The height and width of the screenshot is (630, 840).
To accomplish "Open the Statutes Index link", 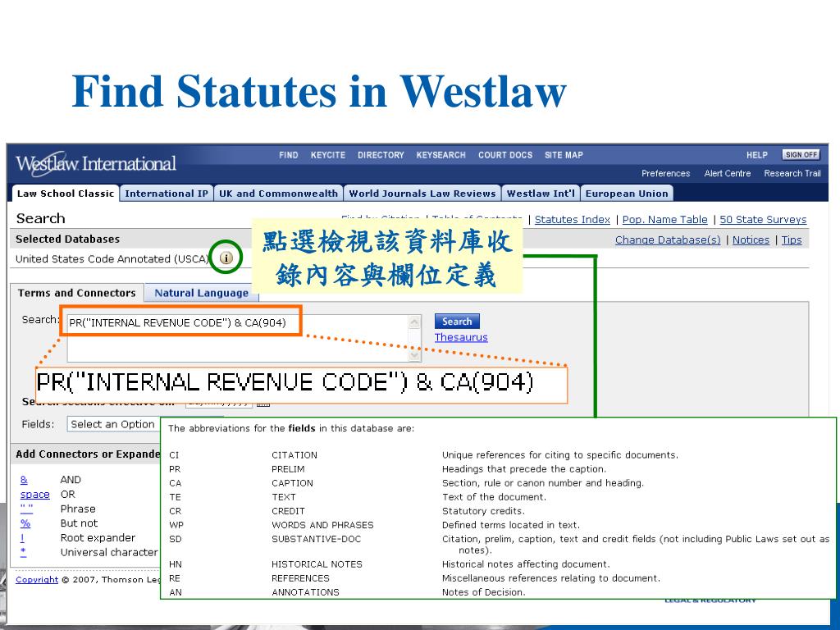I will pyautogui.click(x=572, y=220).
